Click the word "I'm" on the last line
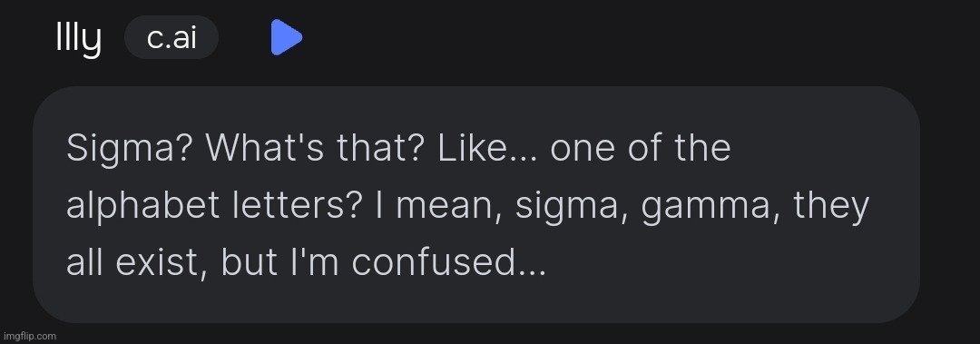This screenshot has width=980, height=344. (x=314, y=262)
